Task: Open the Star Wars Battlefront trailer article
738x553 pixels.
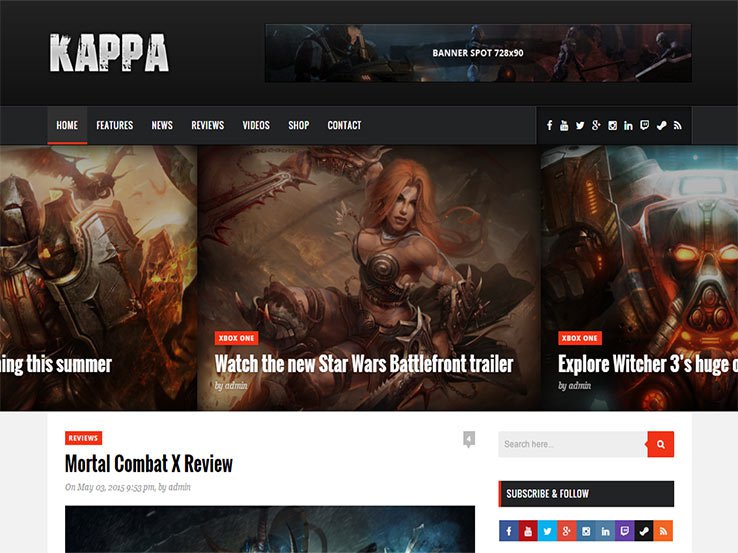Action: coord(364,364)
